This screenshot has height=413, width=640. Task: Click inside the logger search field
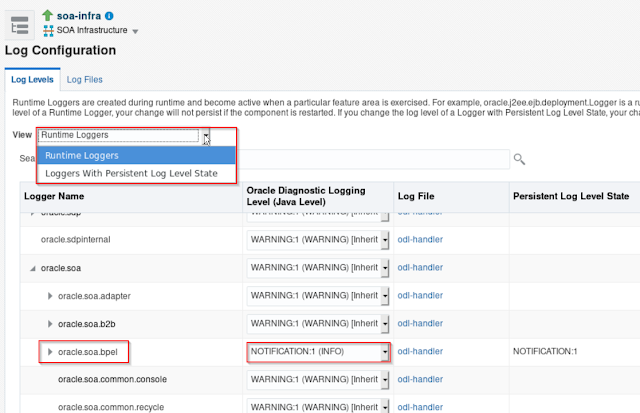[373, 159]
